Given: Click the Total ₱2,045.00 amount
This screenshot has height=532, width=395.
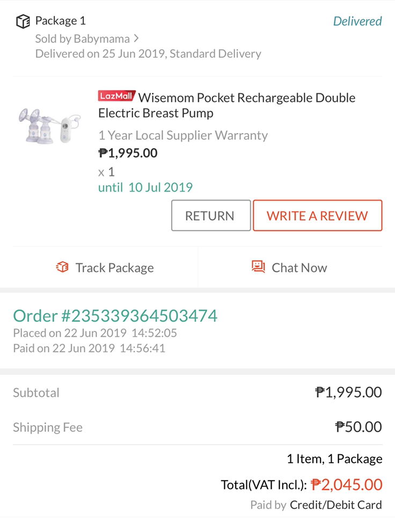Looking at the screenshot, I should (x=346, y=485).
